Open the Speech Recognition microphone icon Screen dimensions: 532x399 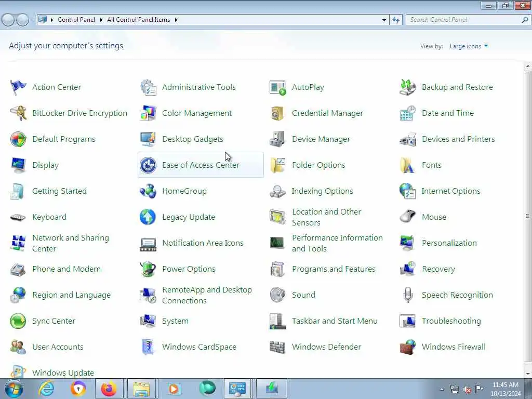(407, 295)
